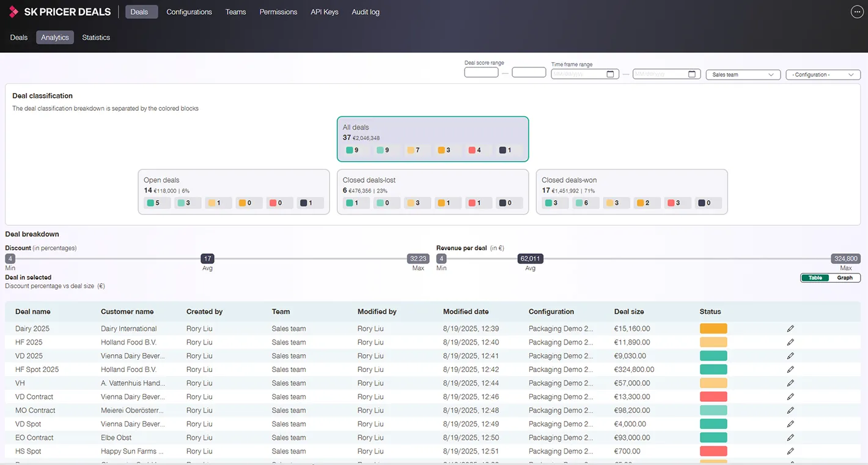Open calendar picker on end date field

[692, 74]
